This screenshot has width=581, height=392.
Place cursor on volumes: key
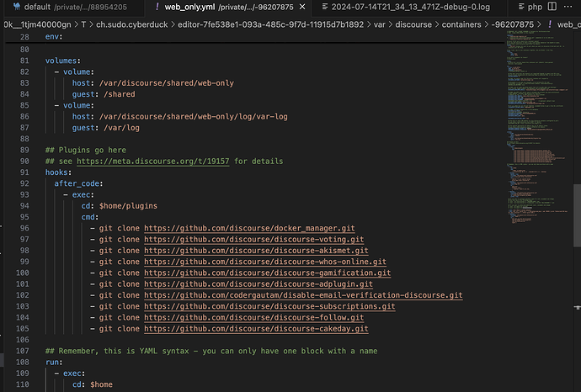(62, 61)
